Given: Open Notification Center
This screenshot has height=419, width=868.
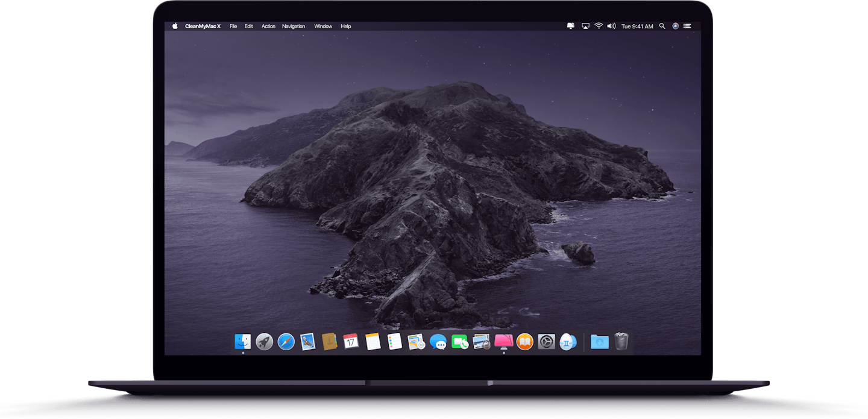Looking at the screenshot, I should tap(687, 26).
